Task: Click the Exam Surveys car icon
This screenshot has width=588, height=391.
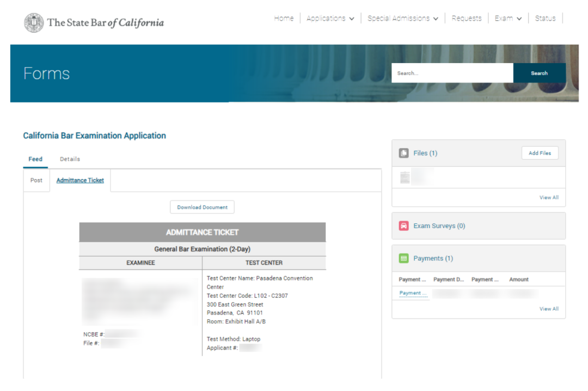Action: (404, 226)
